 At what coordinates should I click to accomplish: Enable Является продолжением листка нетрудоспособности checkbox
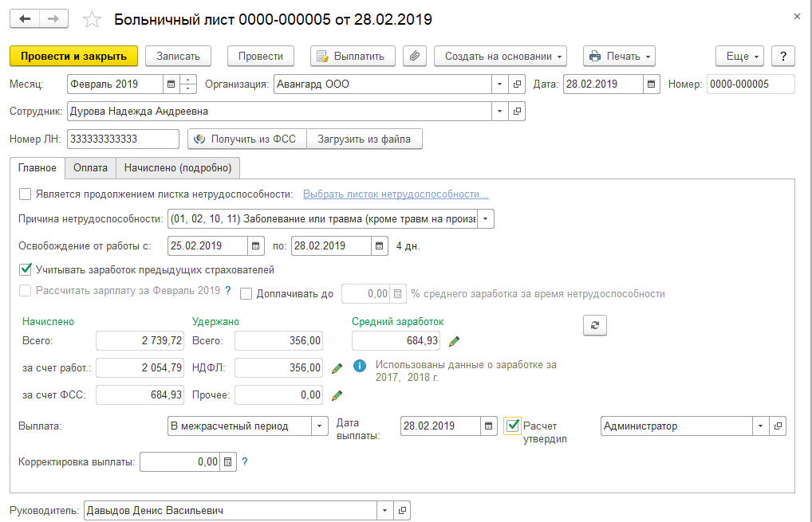(x=25, y=194)
